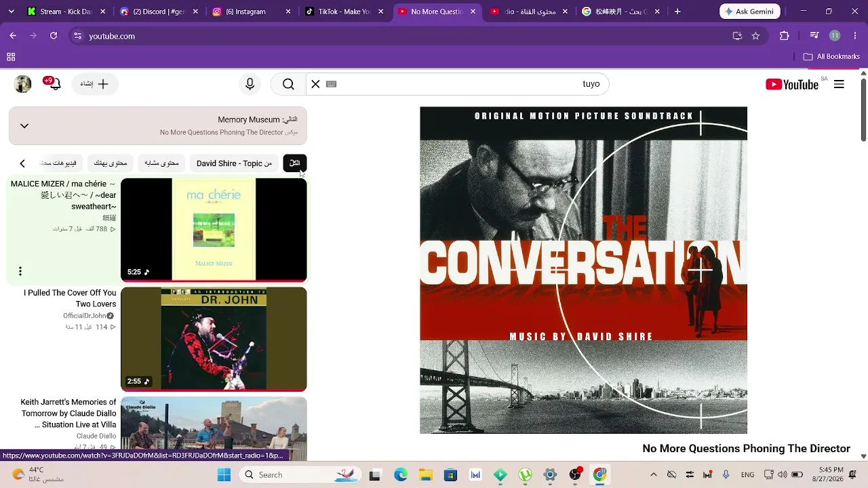
Task: Open the Windows Start menu
Action: [x=224, y=474]
